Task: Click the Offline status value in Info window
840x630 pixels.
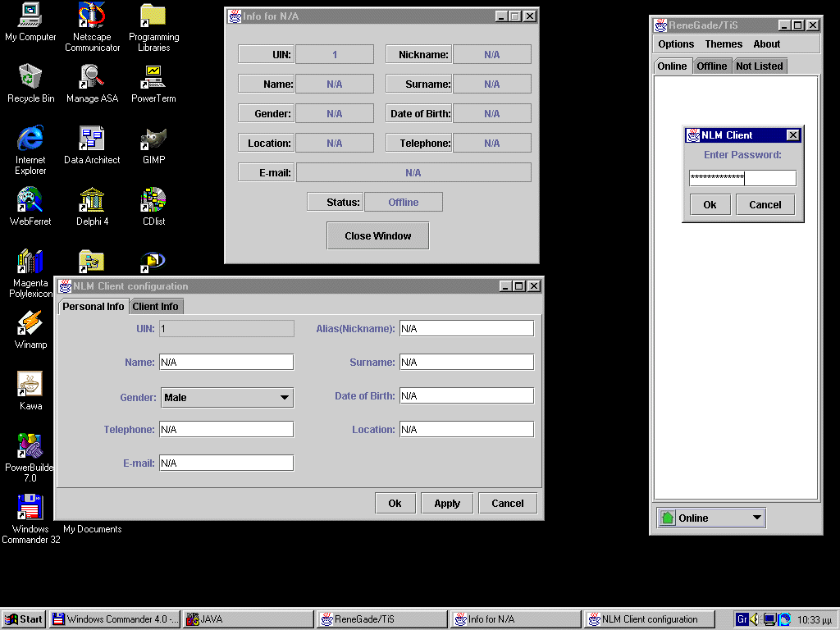Action: coord(404,202)
